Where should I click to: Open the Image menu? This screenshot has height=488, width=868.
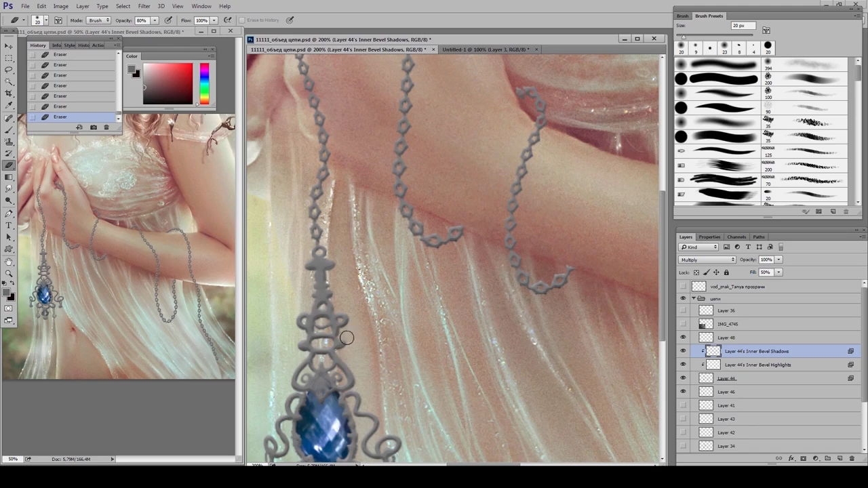tap(61, 6)
